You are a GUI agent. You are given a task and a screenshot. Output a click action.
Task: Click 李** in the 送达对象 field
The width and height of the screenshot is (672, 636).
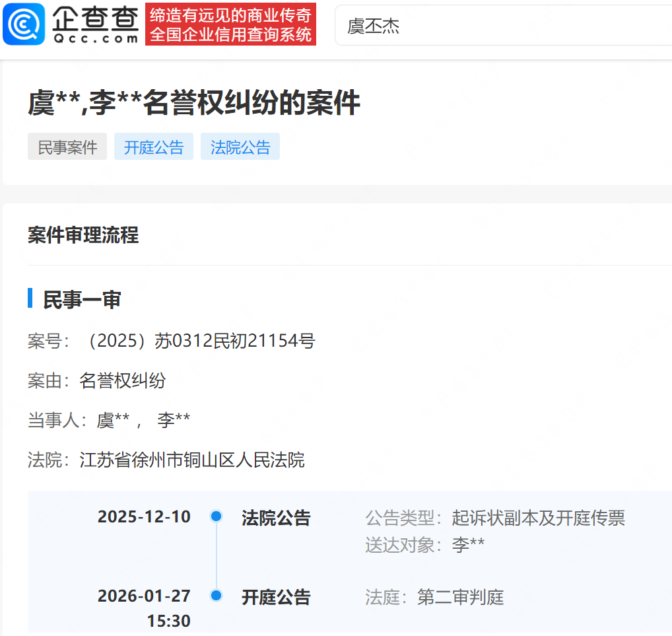(469, 545)
